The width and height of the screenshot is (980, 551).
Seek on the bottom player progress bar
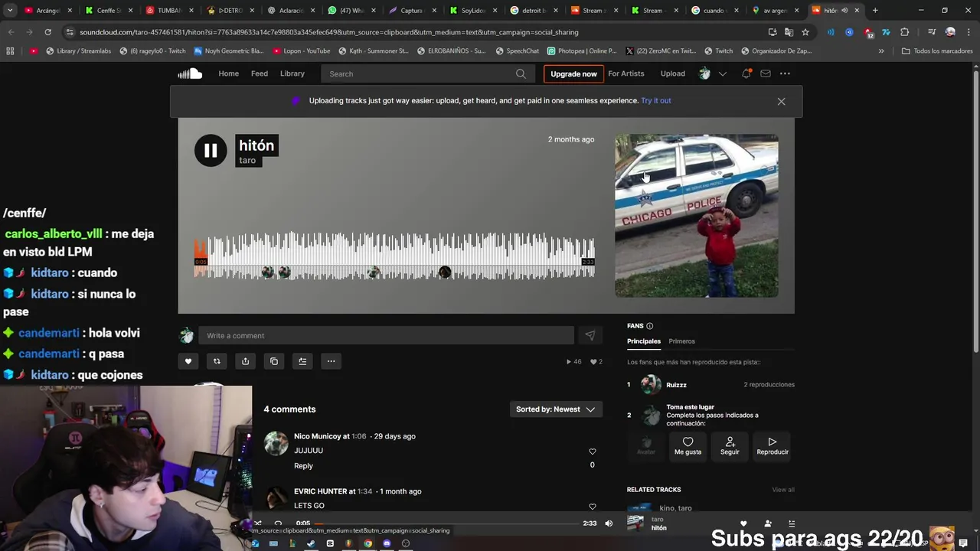click(x=445, y=523)
